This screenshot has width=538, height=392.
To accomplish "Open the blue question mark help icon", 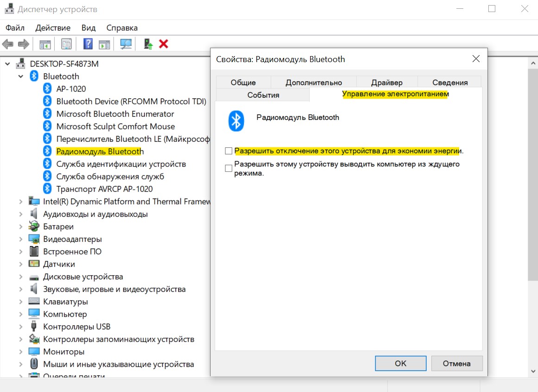I will pyautogui.click(x=88, y=44).
